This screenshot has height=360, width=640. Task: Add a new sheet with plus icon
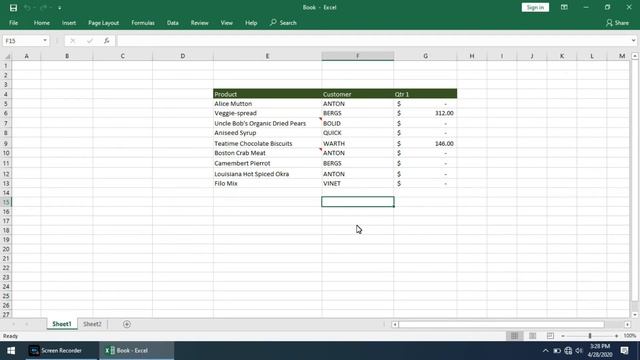click(x=127, y=324)
